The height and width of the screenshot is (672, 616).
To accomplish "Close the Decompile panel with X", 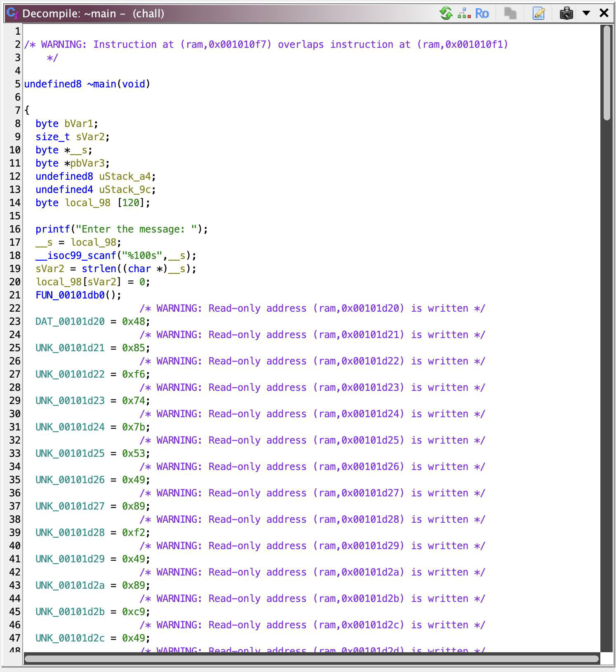I will click(604, 13).
